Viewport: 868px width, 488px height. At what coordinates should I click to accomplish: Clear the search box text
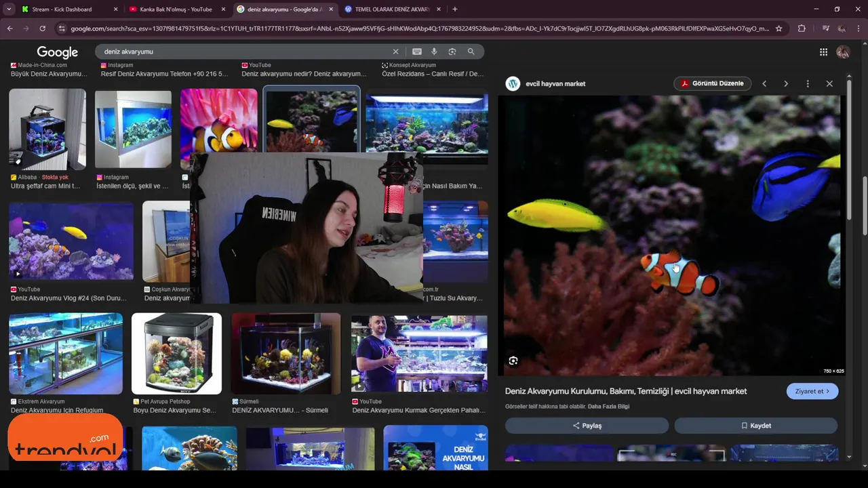[396, 52]
